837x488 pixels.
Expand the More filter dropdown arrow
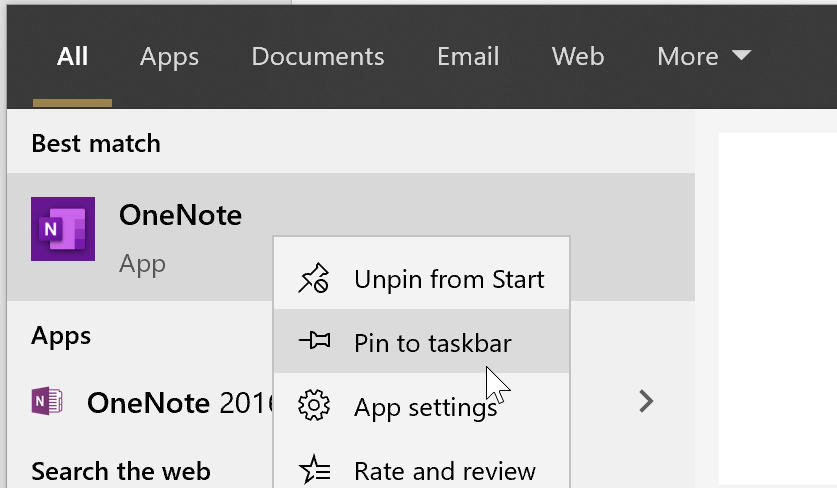[x=741, y=55]
